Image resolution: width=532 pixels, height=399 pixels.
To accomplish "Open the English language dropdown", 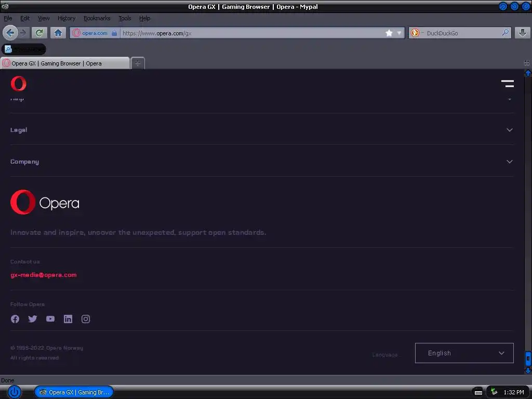I will click(464, 353).
